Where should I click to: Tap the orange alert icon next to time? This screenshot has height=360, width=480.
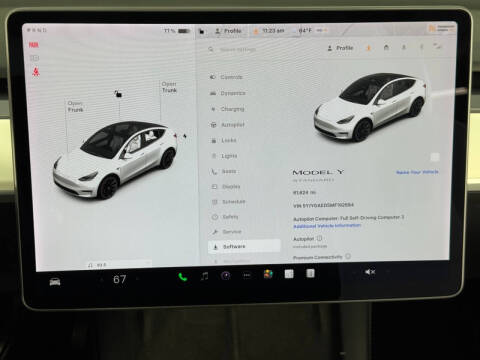click(256, 31)
